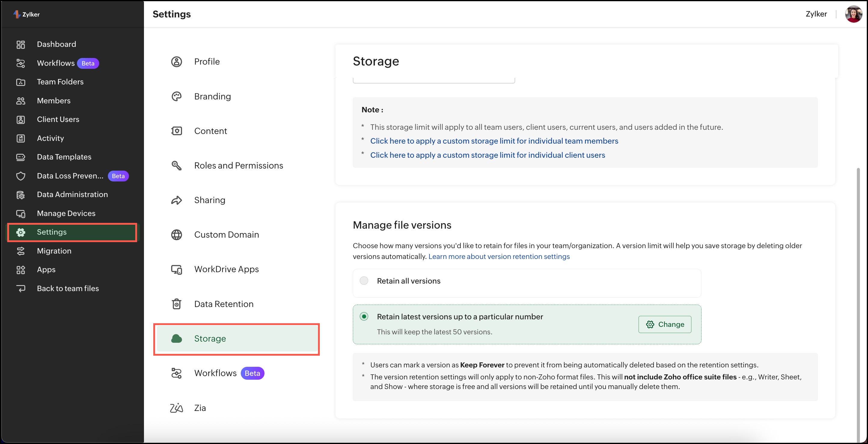The height and width of the screenshot is (444, 868).
Task: Open custom storage limit link for team members
Action: coord(494,141)
